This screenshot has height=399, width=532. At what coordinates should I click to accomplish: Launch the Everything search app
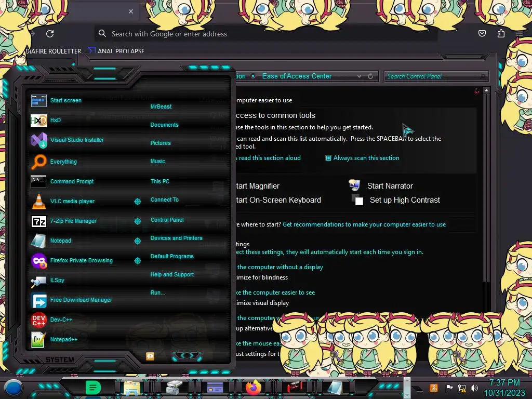pyautogui.click(x=38, y=162)
